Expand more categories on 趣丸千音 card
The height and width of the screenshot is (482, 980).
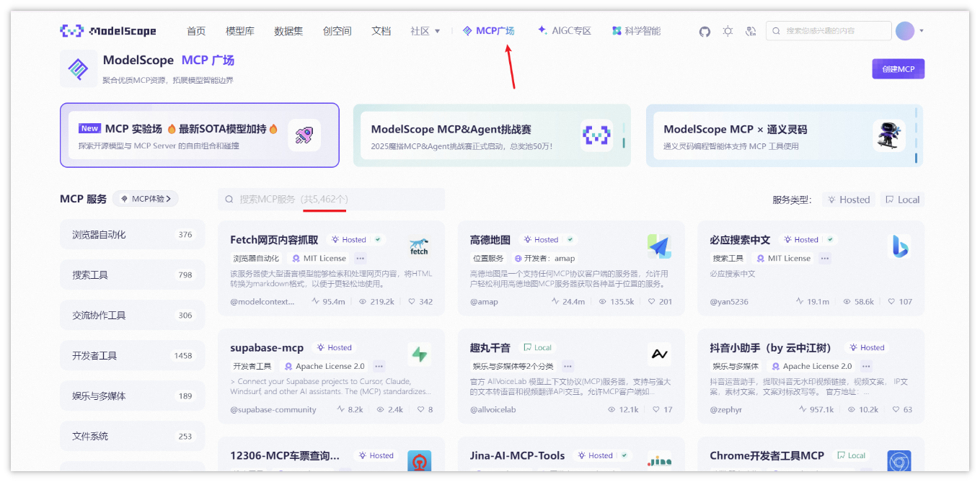(568, 366)
